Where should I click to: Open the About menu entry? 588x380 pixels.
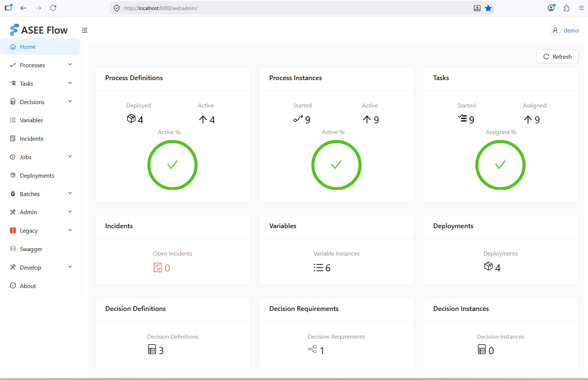click(40, 285)
